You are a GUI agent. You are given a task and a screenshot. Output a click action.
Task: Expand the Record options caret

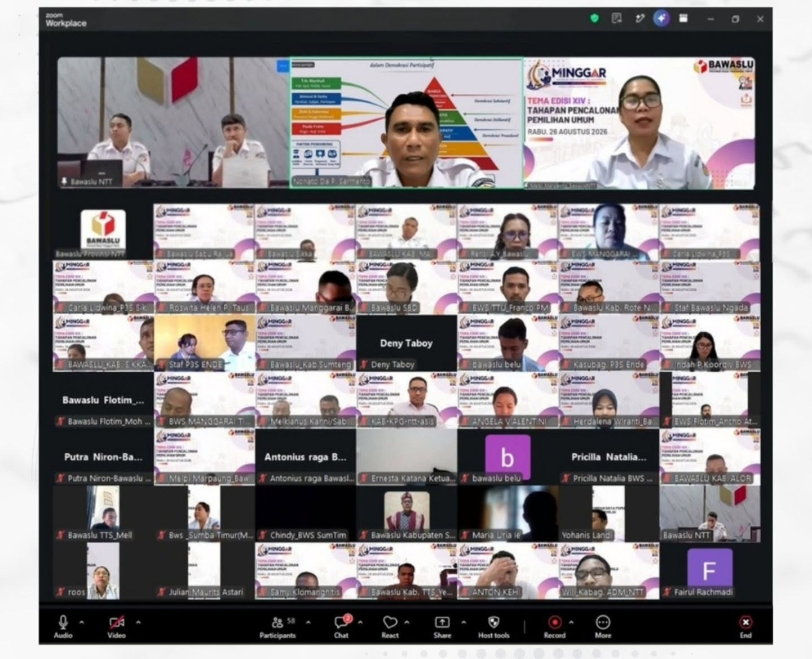click(571, 622)
